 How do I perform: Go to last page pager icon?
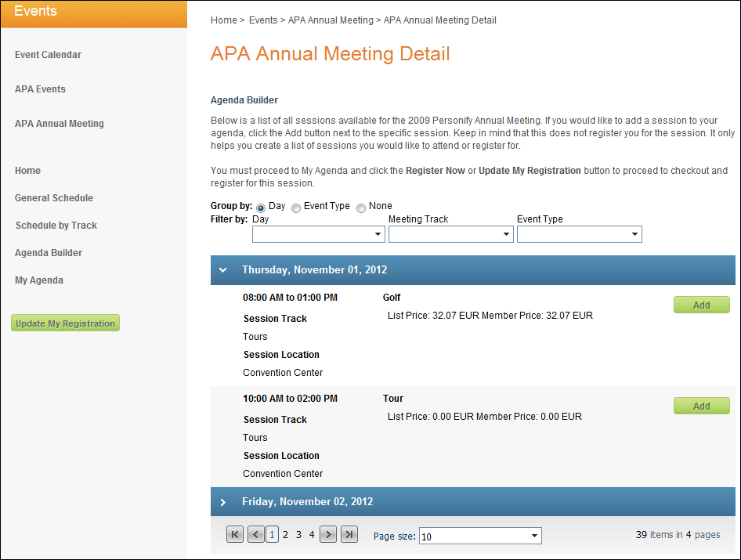(349, 534)
